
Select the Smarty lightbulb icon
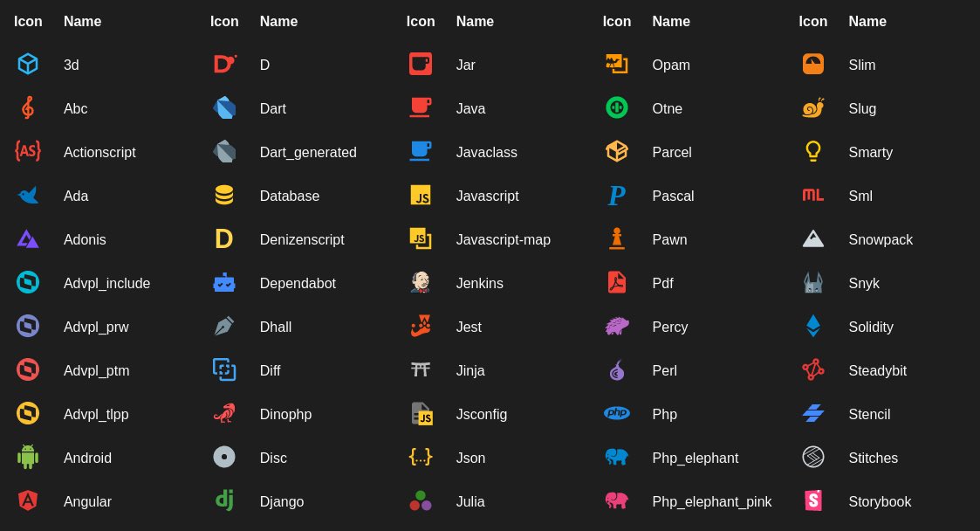point(813,151)
